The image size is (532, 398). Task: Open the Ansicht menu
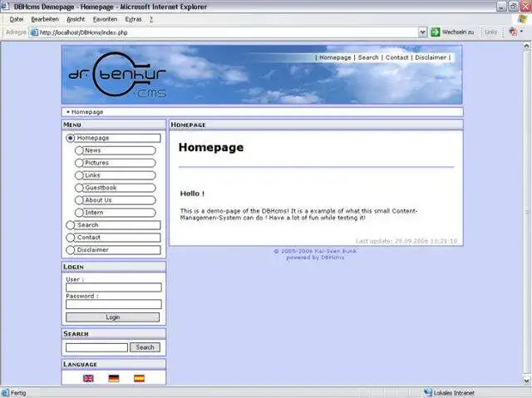pyautogui.click(x=76, y=19)
